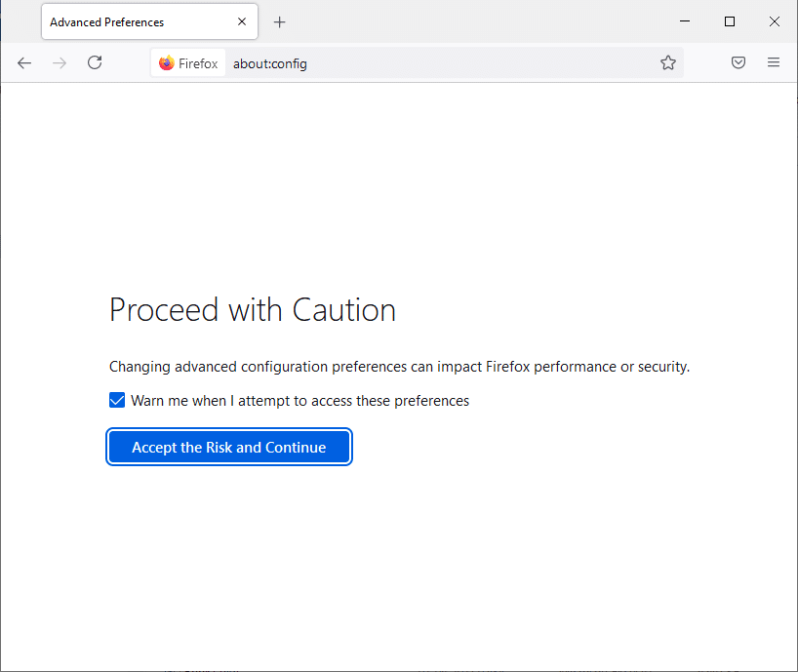The width and height of the screenshot is (798, 672).
Task: Maximize the Firefox window
Action: (729, 21)
